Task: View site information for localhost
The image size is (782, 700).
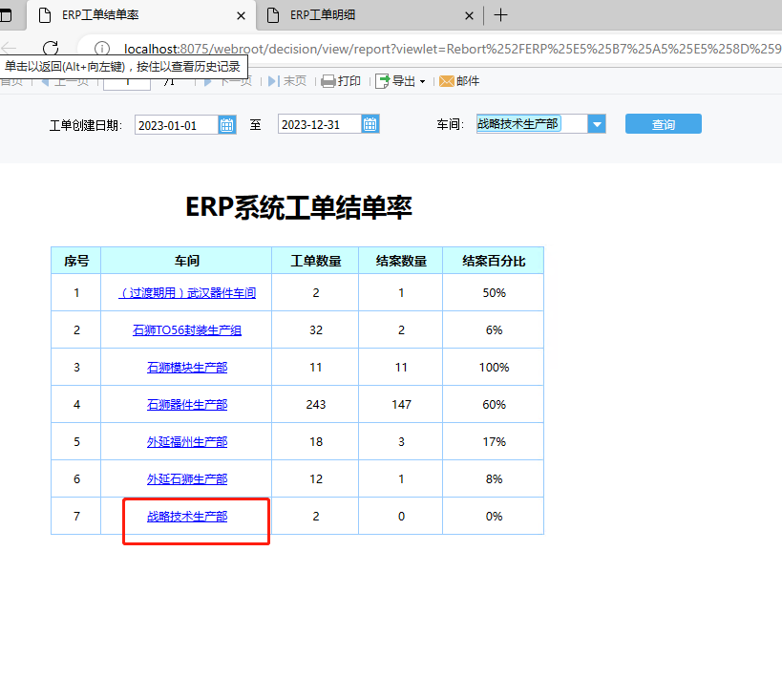Action: [x=102, y=49]
